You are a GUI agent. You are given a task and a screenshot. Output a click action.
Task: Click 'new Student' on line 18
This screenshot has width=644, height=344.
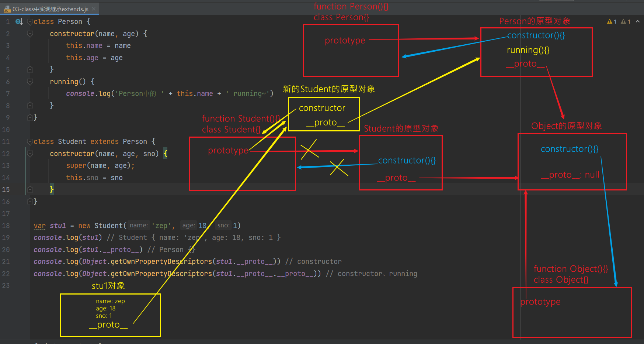[x=100, y=226]
